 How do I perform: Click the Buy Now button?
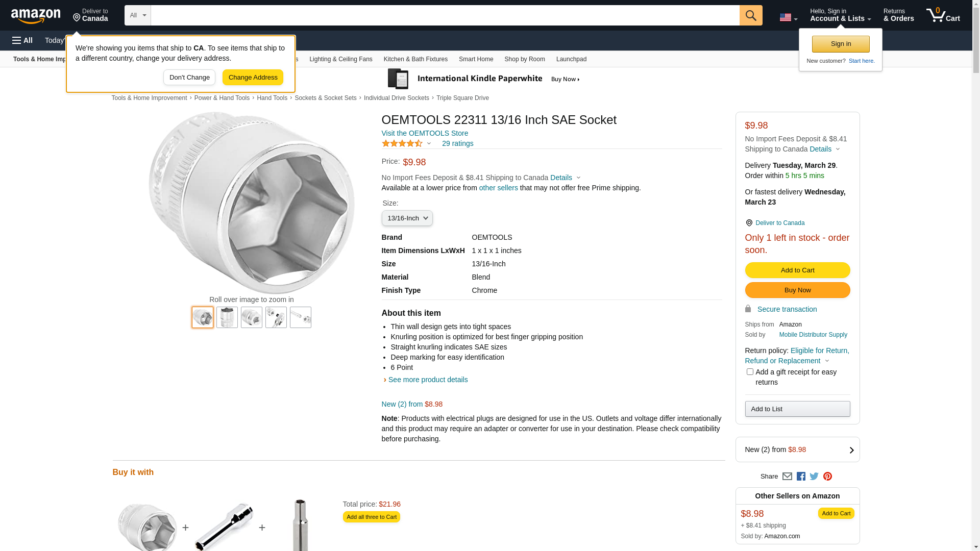(x=797, y=290)
